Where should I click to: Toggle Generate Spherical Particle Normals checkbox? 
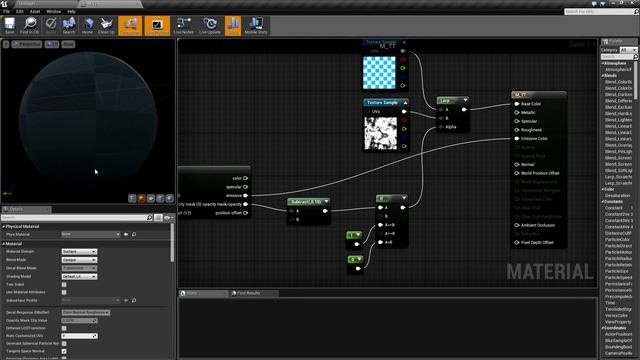(64, 344)
